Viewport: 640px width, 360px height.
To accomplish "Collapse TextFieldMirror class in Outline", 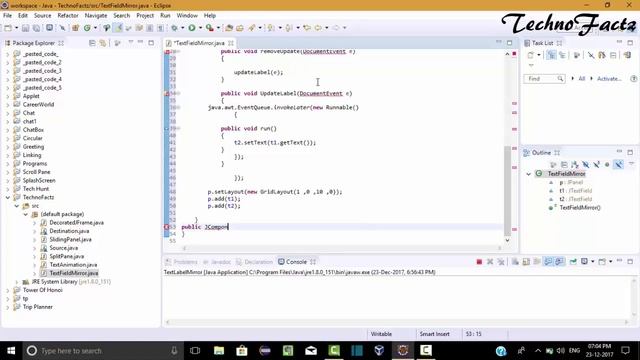I will click(529, 174).
